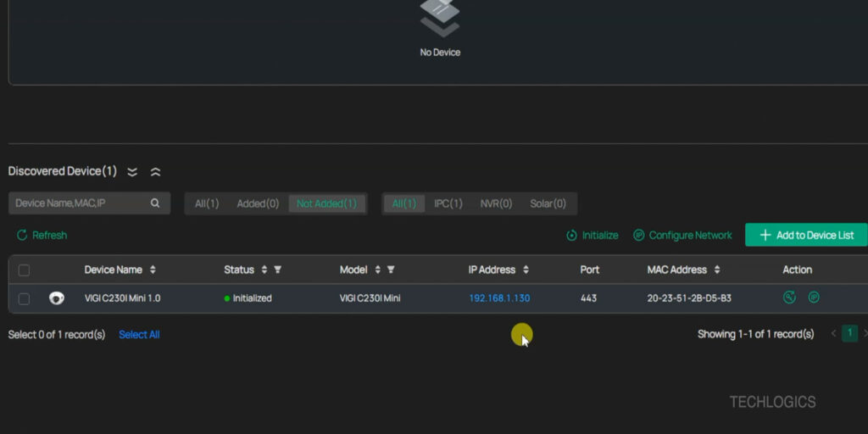
Task: Click the configure IP action icon in row
Action: pyautogui.click(x=814, y=298)
